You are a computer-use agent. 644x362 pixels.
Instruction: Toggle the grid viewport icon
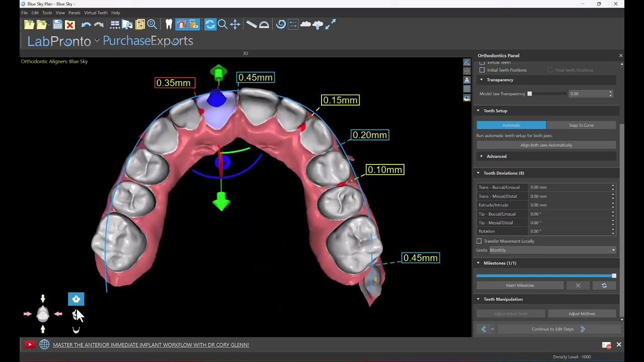(467, 89)
